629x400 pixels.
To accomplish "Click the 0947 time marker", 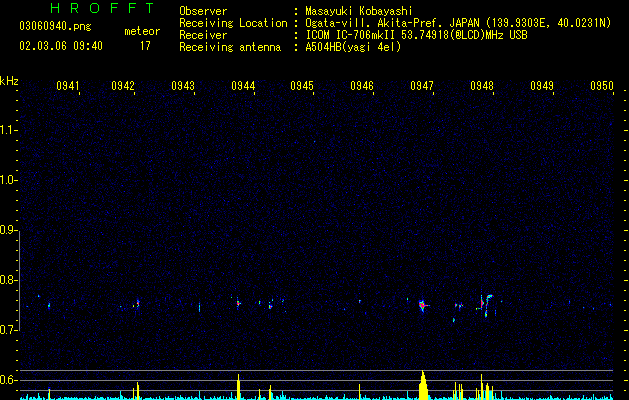I will click(x=422, y=86).
